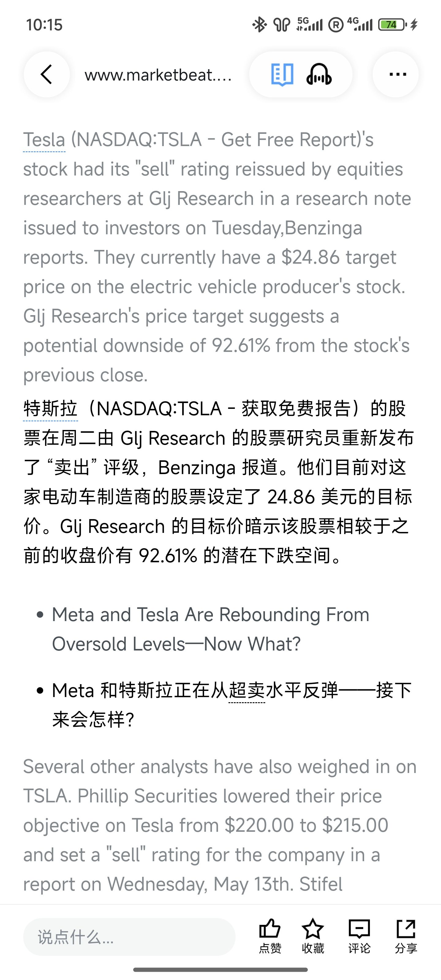
Task: Tap the underlined 超卖 term
Action: pos(247,691)
